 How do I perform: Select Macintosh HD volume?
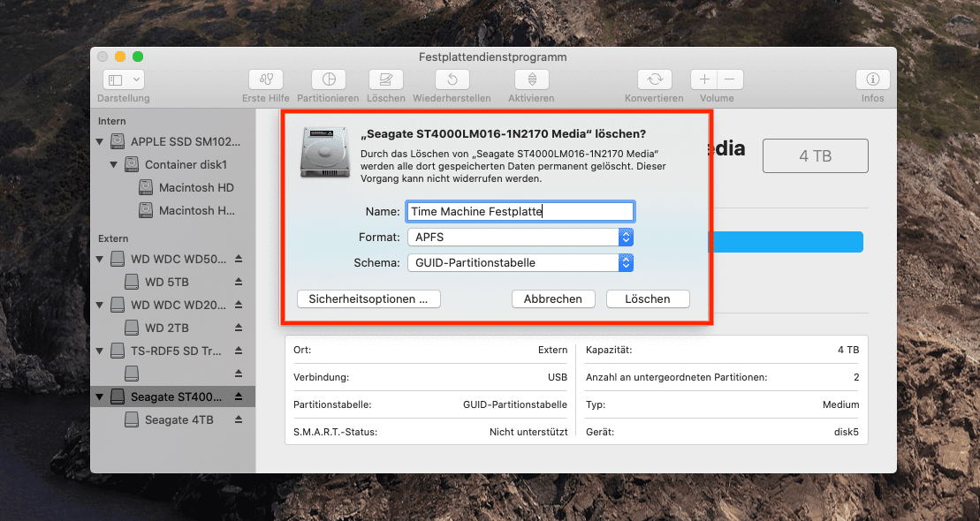click(173, 187)
